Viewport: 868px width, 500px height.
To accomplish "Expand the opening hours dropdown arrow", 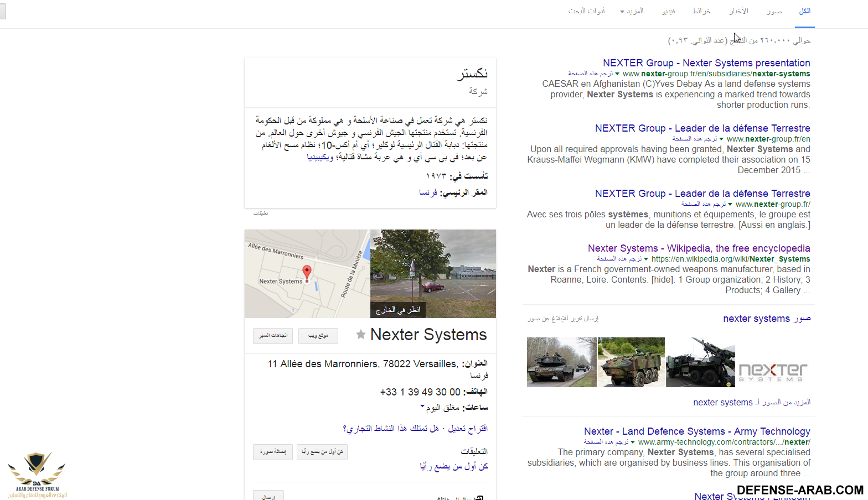I will (422, 407).
